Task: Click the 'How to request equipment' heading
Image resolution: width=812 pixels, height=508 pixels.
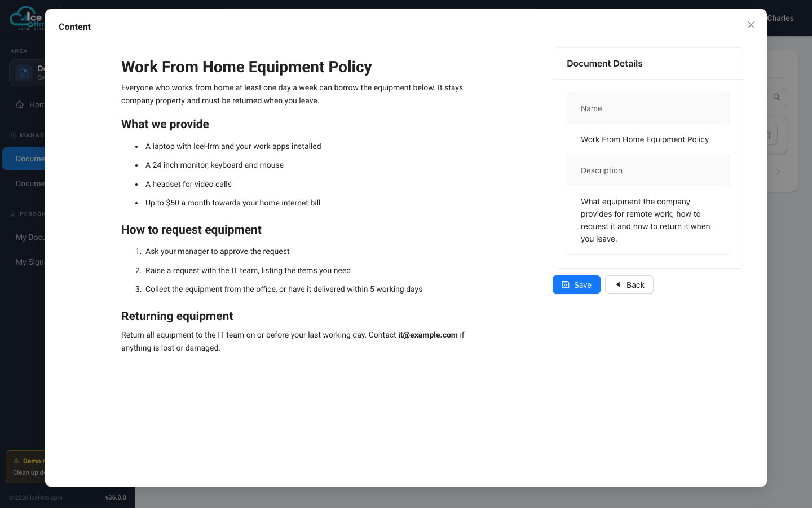Action: coord(191,230)
